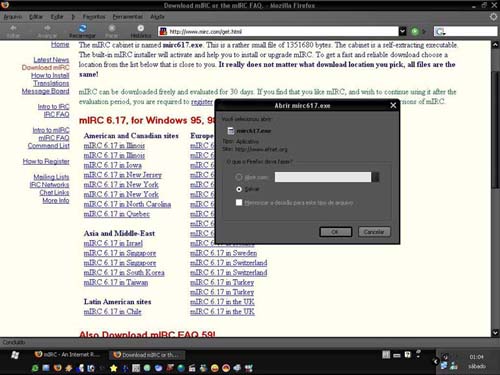The image size is (500, 375).
Task: Click the Voltar back arrow in toolbar
Action: coord(13,28)
